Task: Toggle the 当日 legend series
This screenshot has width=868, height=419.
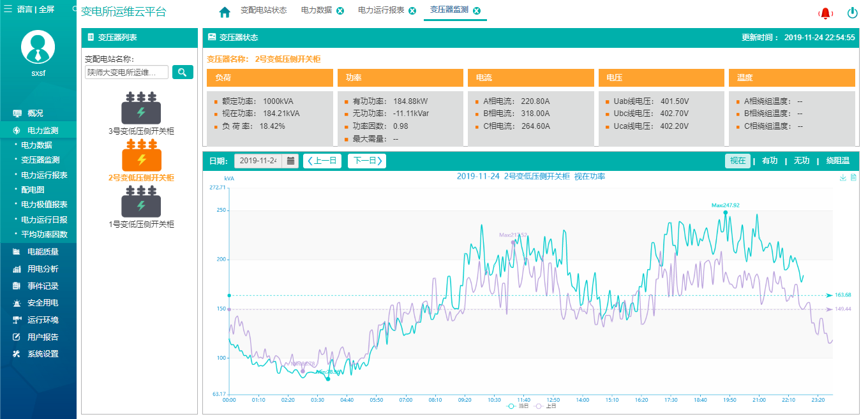Action: 518,406
